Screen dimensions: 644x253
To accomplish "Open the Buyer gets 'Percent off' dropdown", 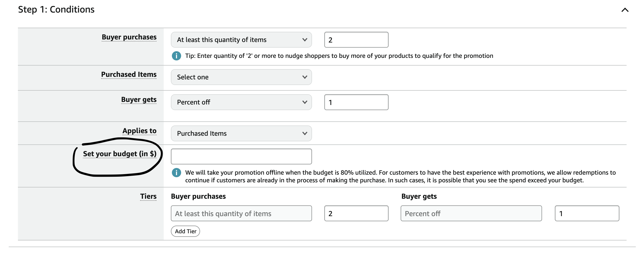I will pos(241,102).
